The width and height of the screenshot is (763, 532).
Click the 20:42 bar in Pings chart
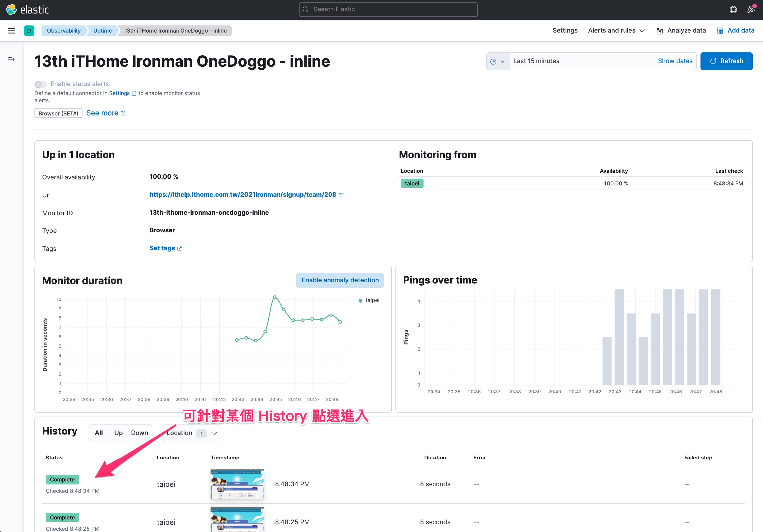[x=607, y=361]
